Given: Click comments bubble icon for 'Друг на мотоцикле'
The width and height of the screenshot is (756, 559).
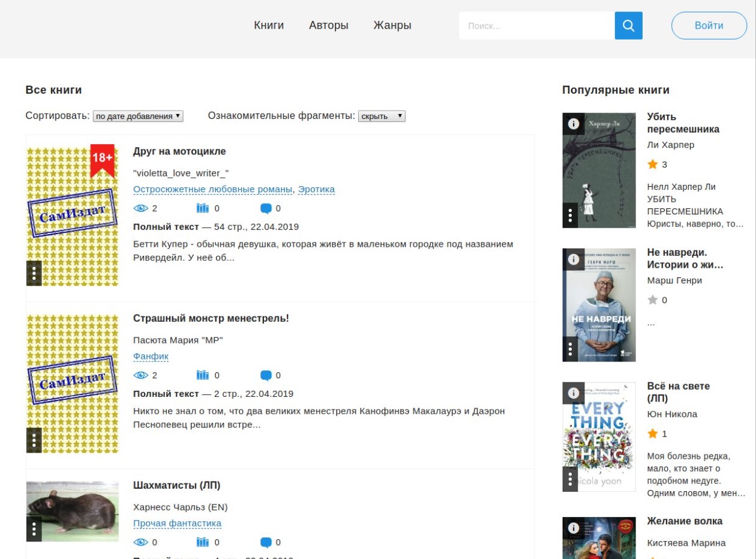Looking at the screenshot, I should click(x=266, y=208).
